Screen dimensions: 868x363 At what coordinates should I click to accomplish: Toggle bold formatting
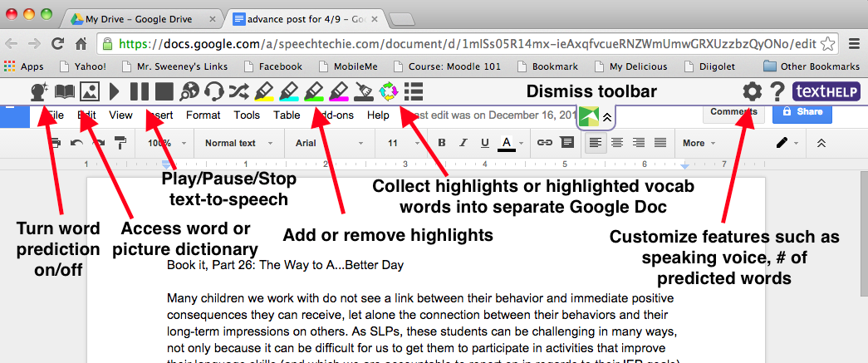pyautogui.click(x=442, y=143)
